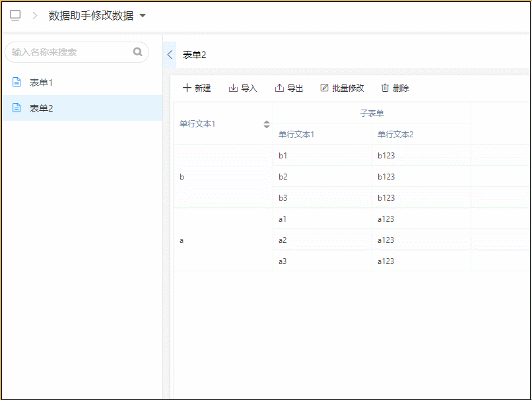Open the 数据助手修改数据 dropdown arrow
The width and height of the screenshot is (532, 400).
(143, 16)
